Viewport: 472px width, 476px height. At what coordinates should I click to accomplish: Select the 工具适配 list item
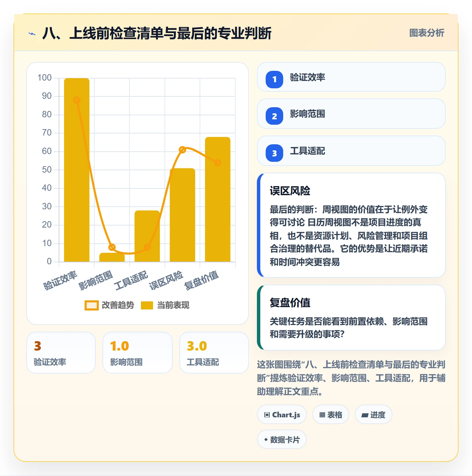(x=351, y=151)
